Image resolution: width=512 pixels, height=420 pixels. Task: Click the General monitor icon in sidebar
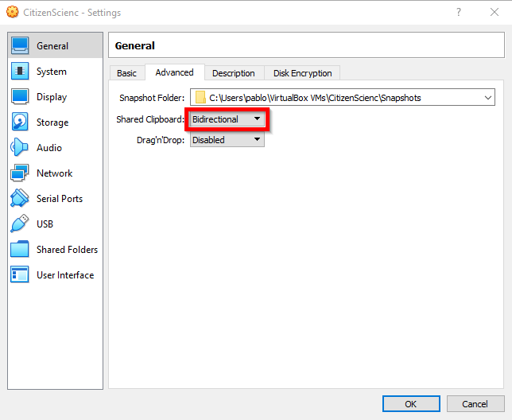(x=20, y=45)
